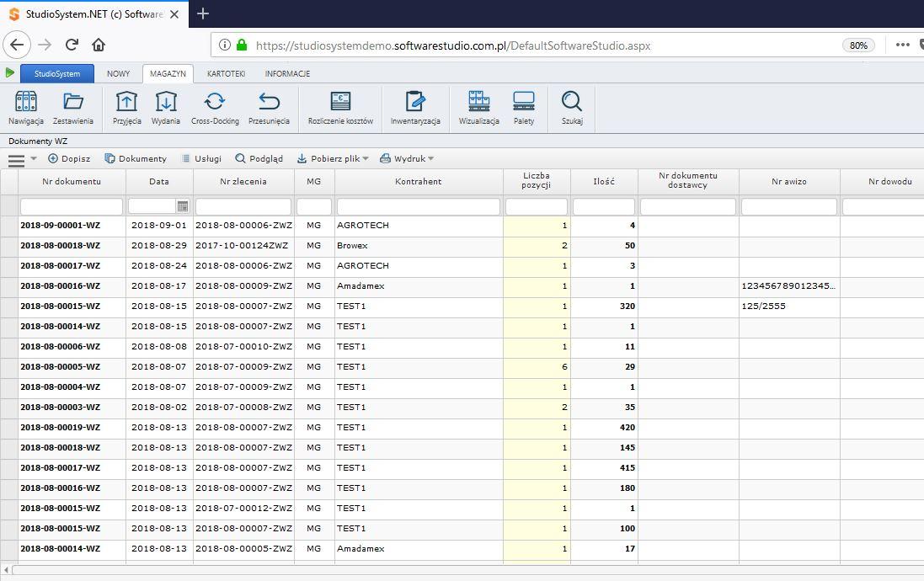
Task: Sort by Kontrahent column header
Action: click(x=419, y=182)
